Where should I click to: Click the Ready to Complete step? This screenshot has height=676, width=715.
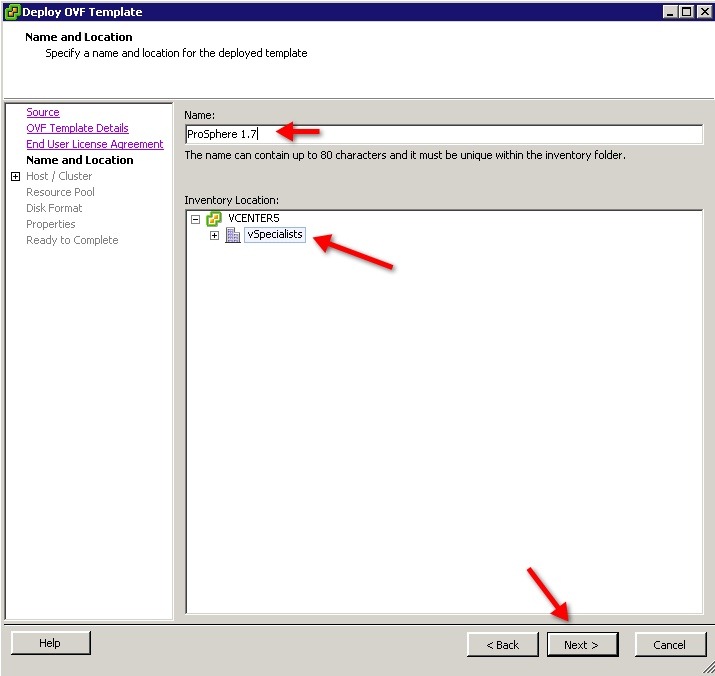(72, 240)
